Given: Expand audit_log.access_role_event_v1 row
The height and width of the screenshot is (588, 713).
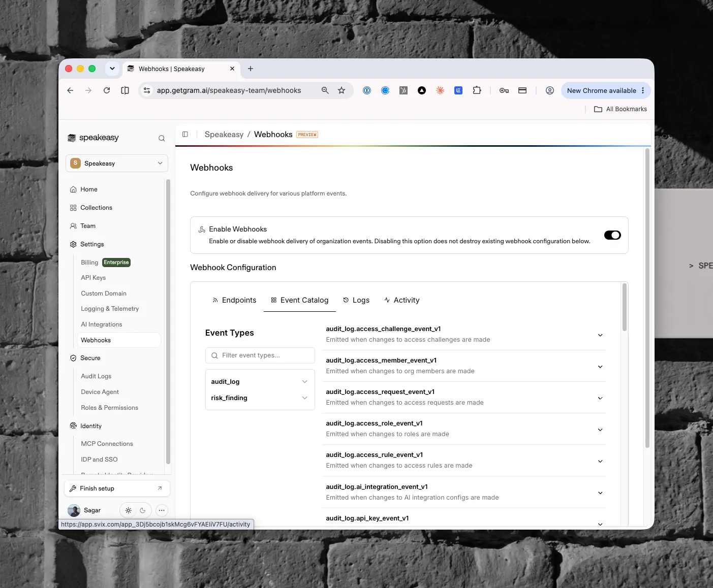Looking at the screenshot, I should click(x=463, y=429).
